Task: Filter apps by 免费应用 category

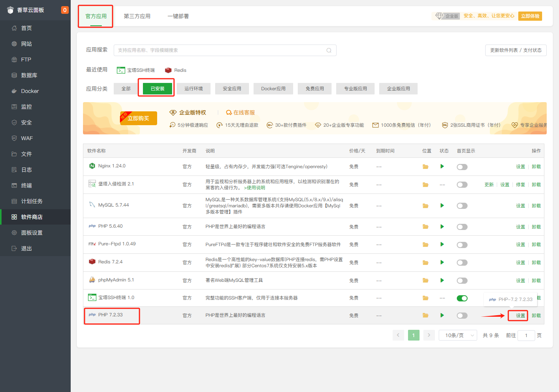Action: [x=315, y=89]
